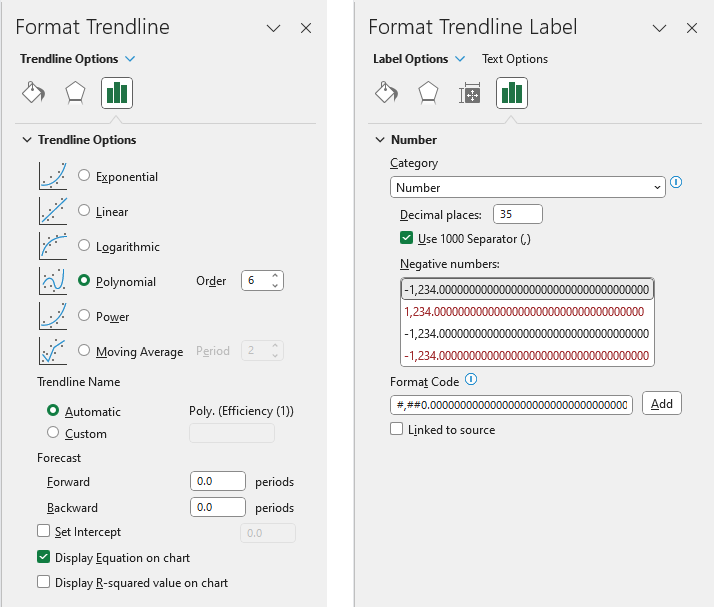Increase the polynomial Order value
This screenshot has height=607, width=714.
click(x=276, y=276)
